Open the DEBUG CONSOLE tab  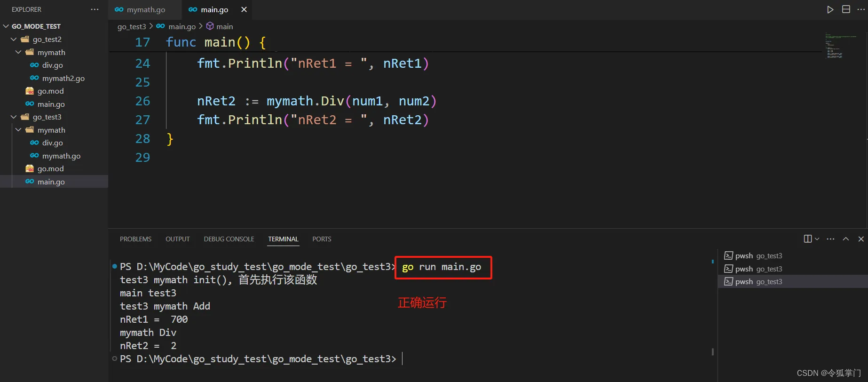tap(229, 239)
